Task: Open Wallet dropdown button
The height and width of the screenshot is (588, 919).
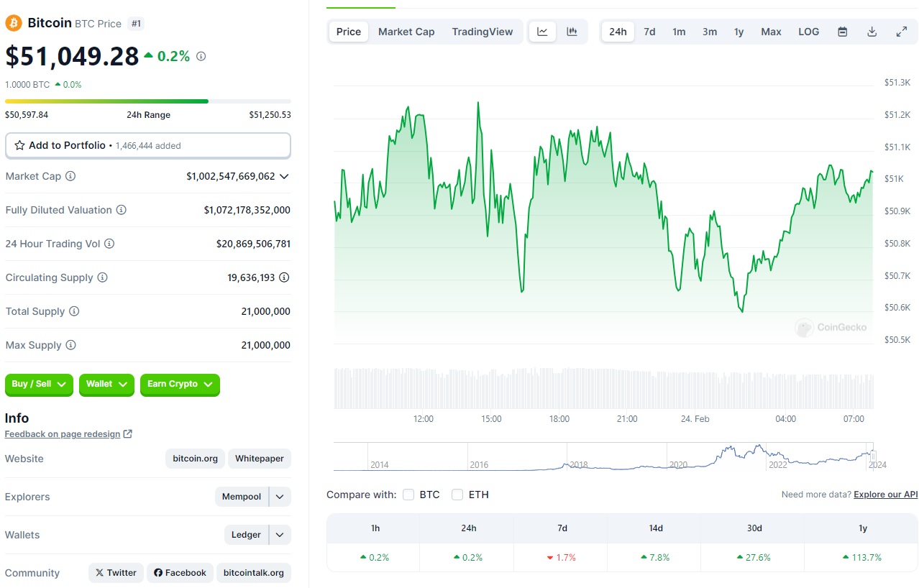Action: click(106, 385)
